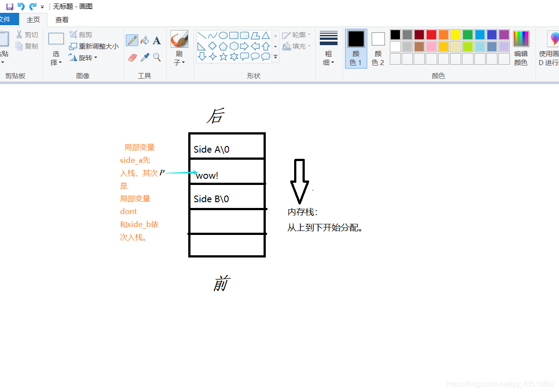The height and width of the screenshot is (392, 559).
Task: Pick the pink color swatch
Action: (431, 46)
